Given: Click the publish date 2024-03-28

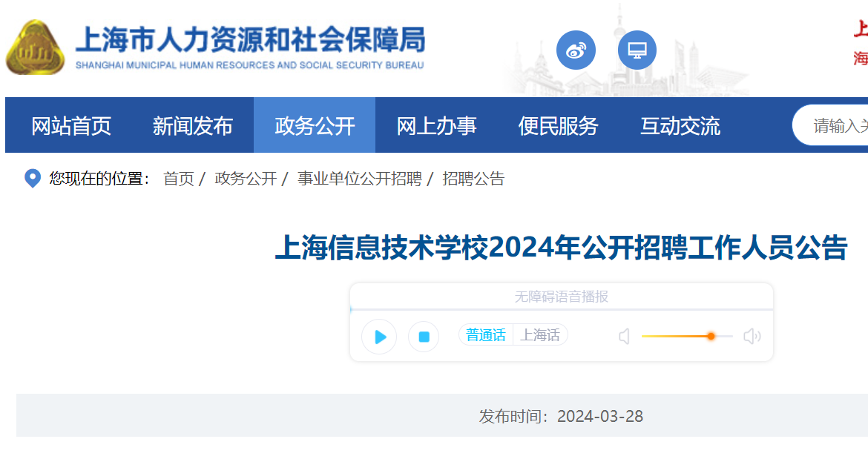Looking at the screenshot, I should coord(600,417).
